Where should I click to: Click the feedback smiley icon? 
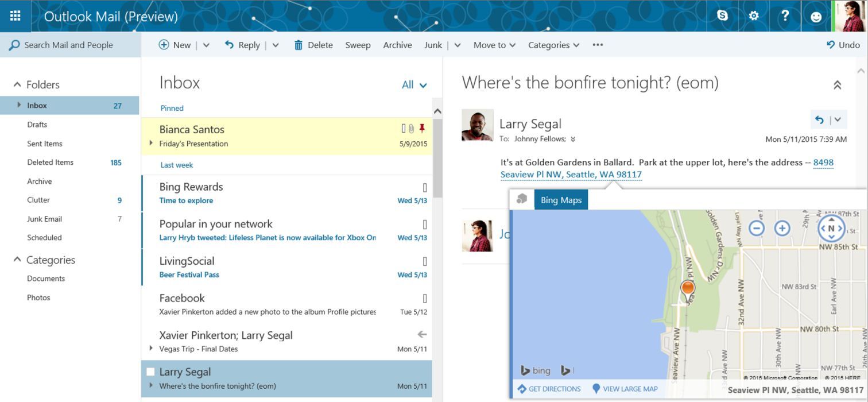click(816, 17)
